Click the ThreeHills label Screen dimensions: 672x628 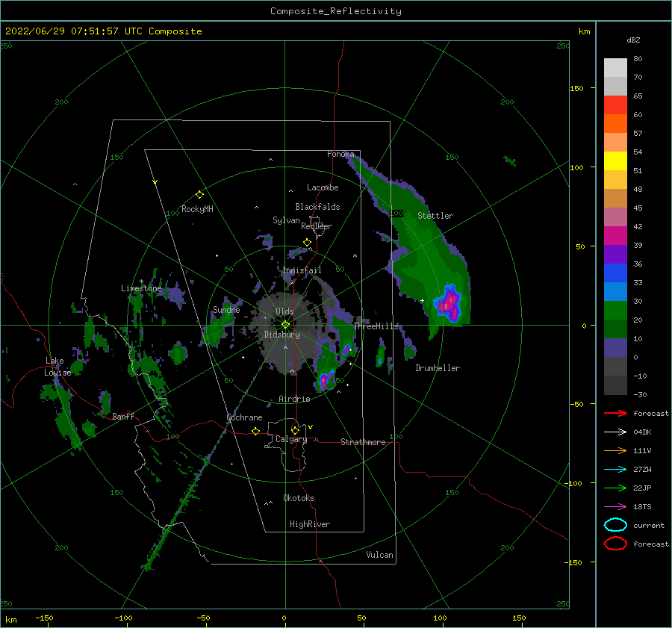376,326
